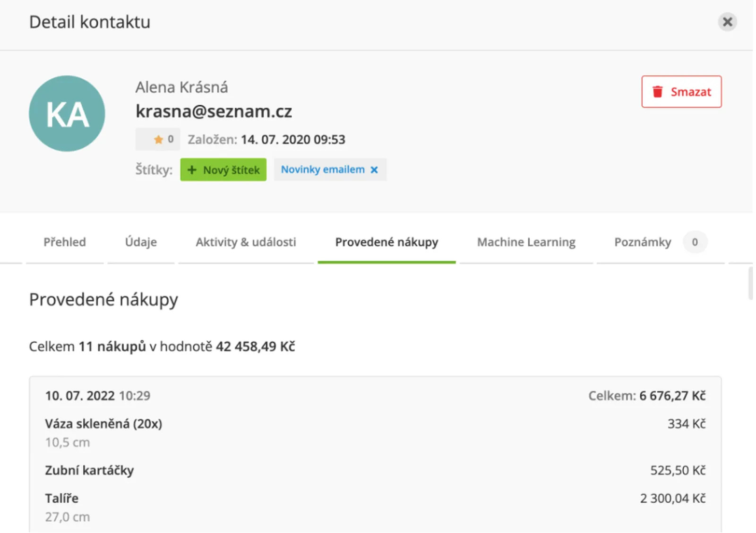Click the red trash icon
Screen dimensions: 756x533
tap(657, 92)
